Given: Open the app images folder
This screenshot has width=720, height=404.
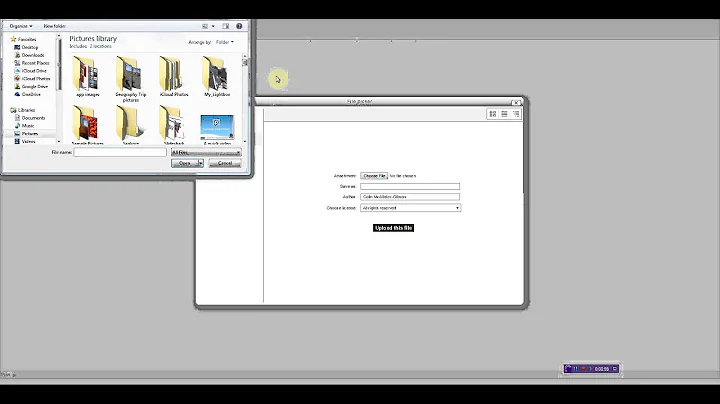Looking at the screenshot, I should click(x=87, y=76).
